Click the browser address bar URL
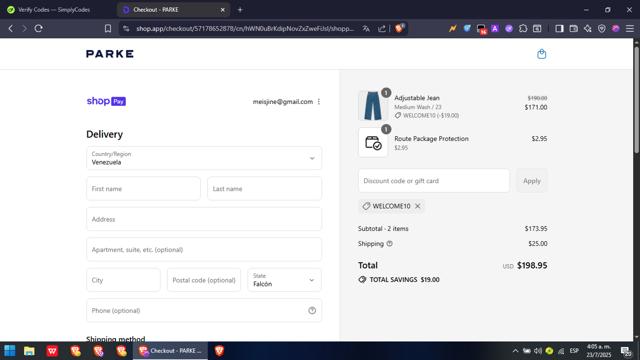The width and height of the screenshot is (640, 360). (x=245, y=29)
